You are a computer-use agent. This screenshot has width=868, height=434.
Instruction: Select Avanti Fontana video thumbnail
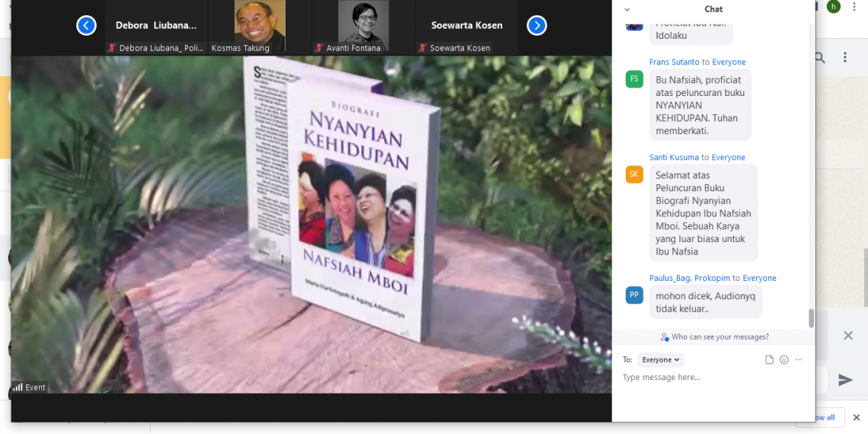click(363, 26)
